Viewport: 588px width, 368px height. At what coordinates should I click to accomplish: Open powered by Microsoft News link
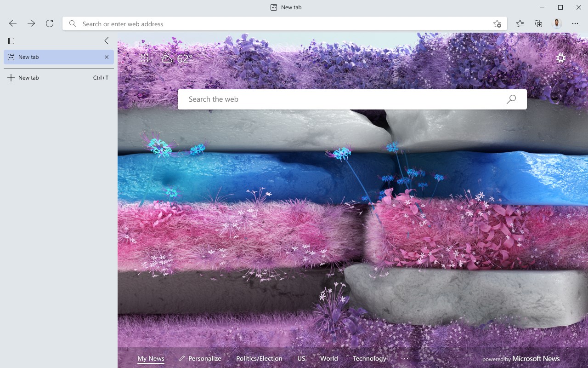point(521,359)
